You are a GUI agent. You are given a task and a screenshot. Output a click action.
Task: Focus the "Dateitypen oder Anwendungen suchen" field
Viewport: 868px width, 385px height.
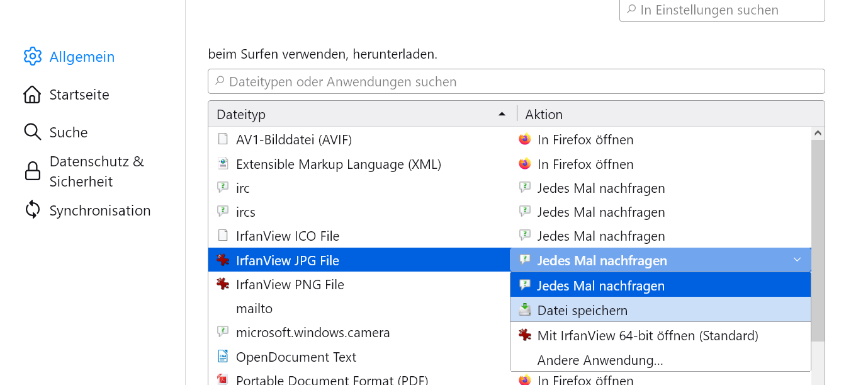coord(516,81)
